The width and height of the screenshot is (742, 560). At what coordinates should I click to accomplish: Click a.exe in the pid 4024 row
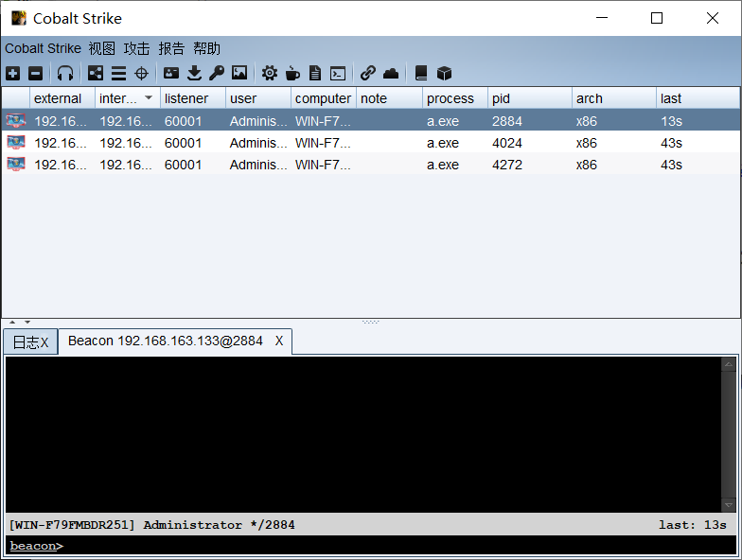click(443, 143)
